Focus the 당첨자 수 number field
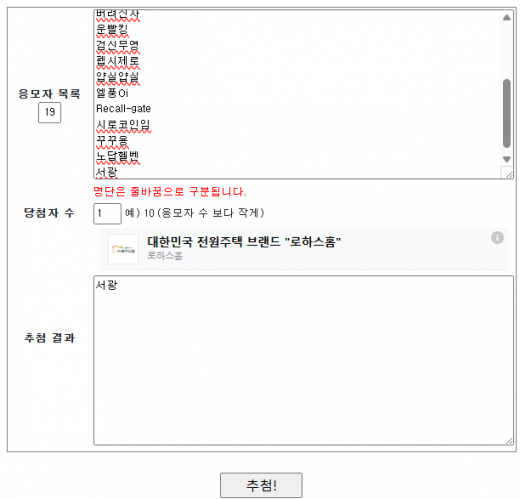The height and width of the screenshot is (499, 520). [x=107, y=213]
